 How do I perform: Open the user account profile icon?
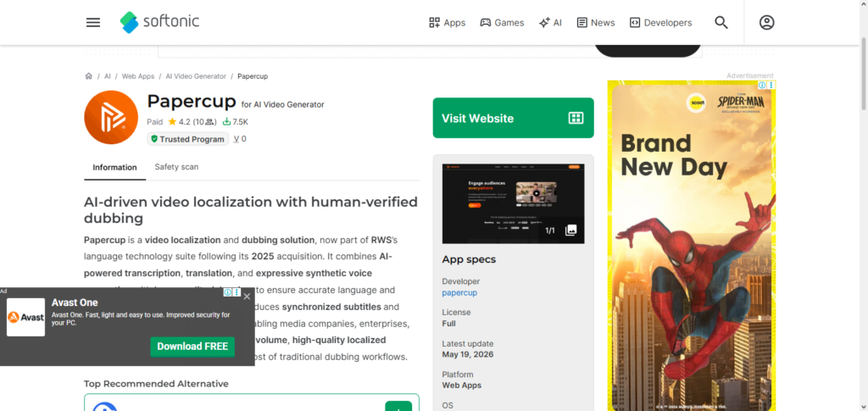coord(766,23)
